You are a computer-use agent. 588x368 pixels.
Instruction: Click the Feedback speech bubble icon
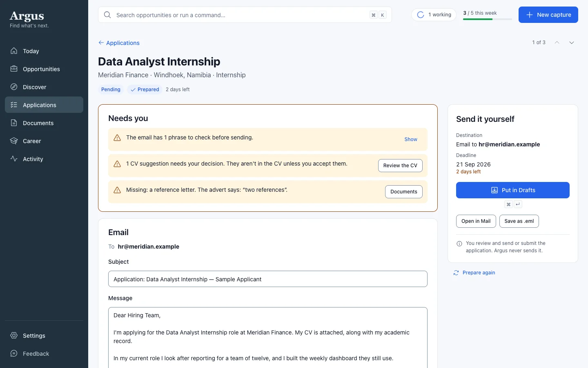coord(14,353)
